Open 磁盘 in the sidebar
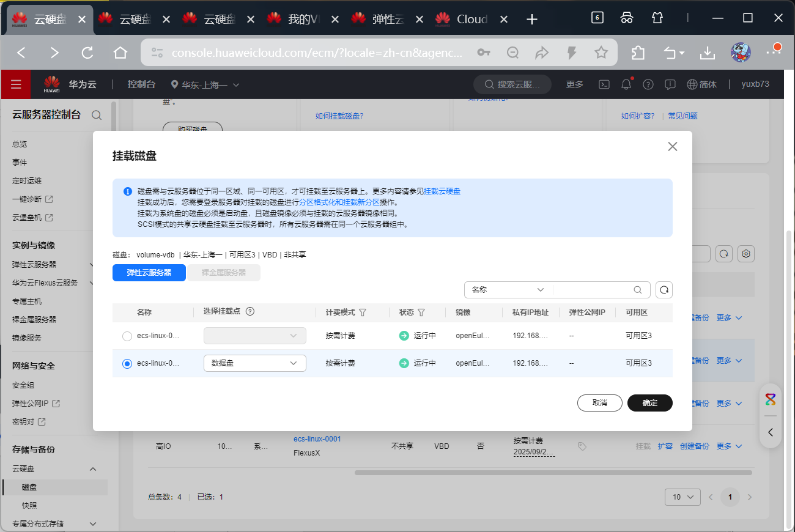Image resolution: width=795 pixels, height=532 pixels. pos(29,487)
